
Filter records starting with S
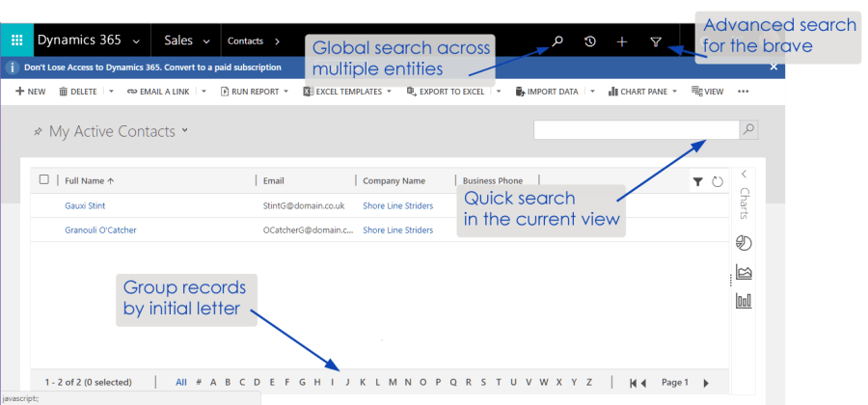pos(483,382)
